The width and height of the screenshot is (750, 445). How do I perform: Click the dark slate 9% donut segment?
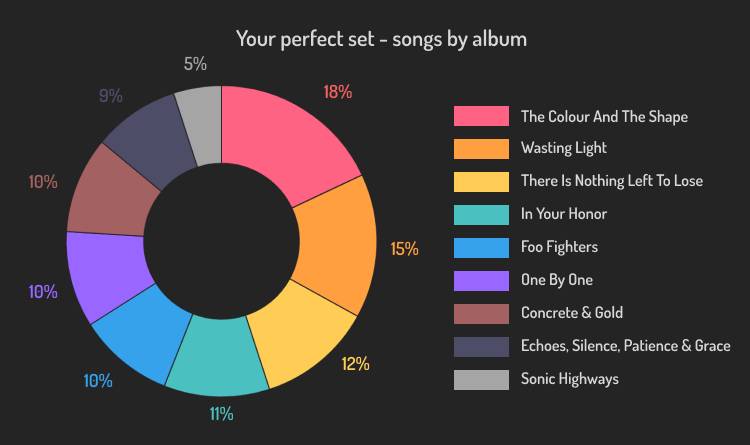coord(149,139)
